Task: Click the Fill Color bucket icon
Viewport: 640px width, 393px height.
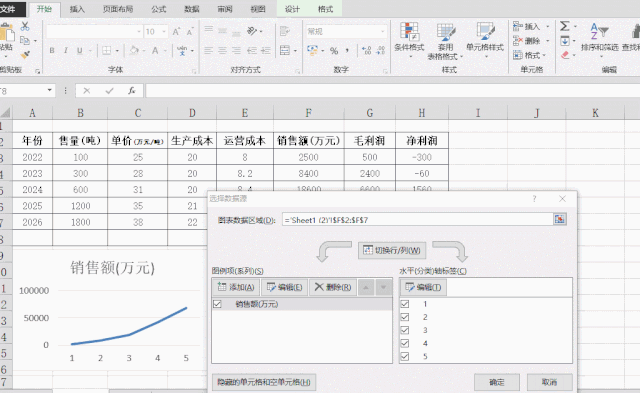Action: (134, 51)
